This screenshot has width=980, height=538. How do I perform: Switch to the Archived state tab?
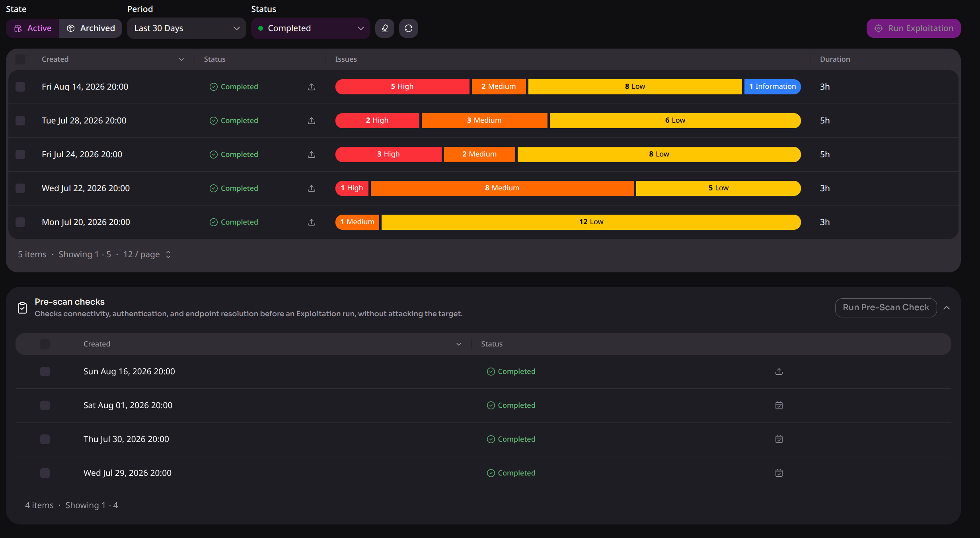91,28
